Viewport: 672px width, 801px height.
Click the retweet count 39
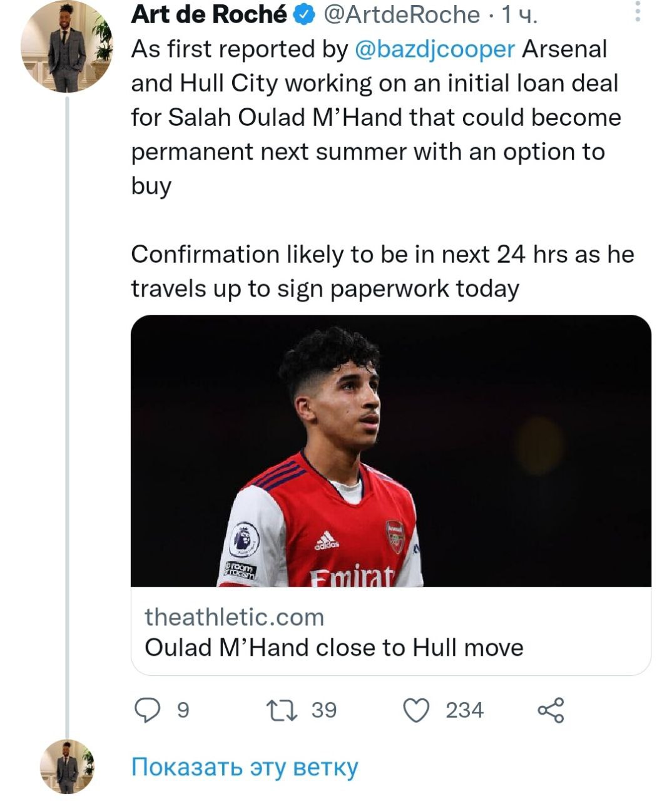coord(324,710)
